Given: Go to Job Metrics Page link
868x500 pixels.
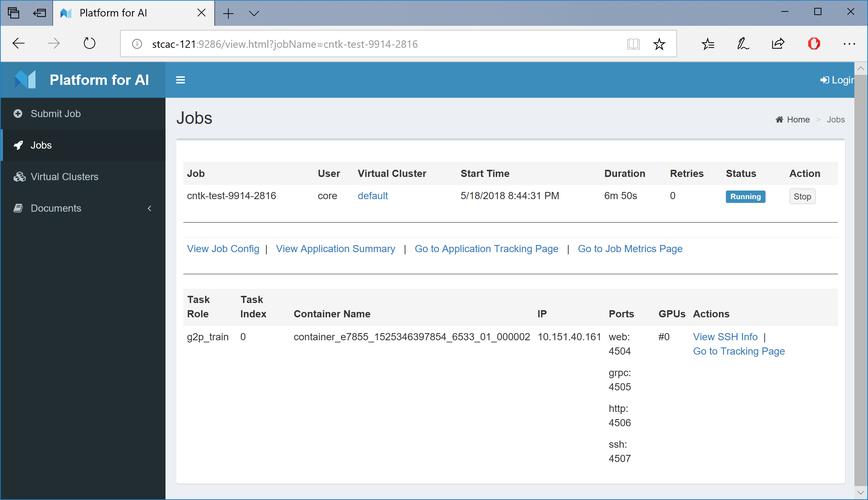Looking at the screenshot, I should 630,249.
